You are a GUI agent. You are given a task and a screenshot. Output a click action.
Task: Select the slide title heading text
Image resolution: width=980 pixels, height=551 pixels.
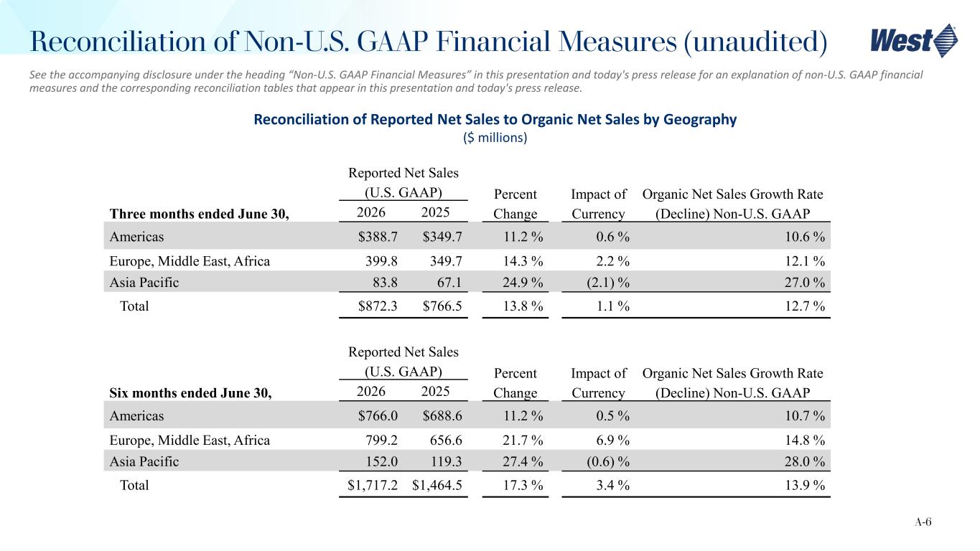(428, 42)
